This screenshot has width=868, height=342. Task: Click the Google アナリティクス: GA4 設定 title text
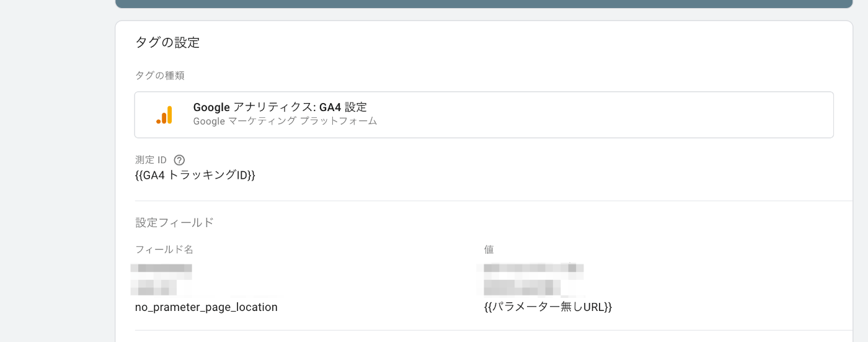(x=280, y=107)
